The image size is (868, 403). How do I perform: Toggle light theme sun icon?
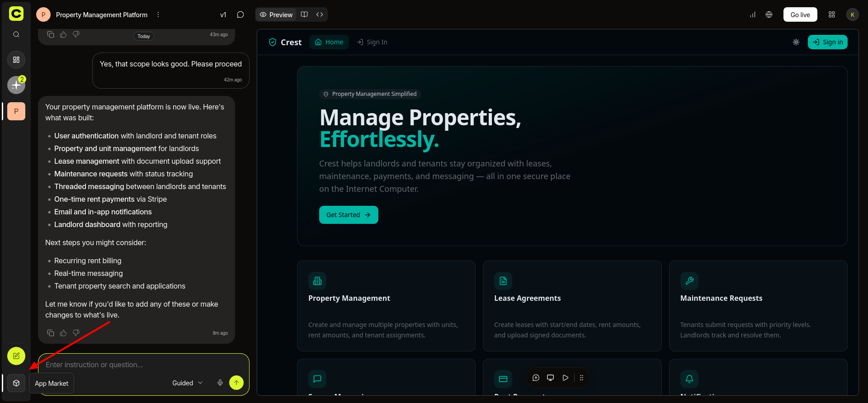796,42
